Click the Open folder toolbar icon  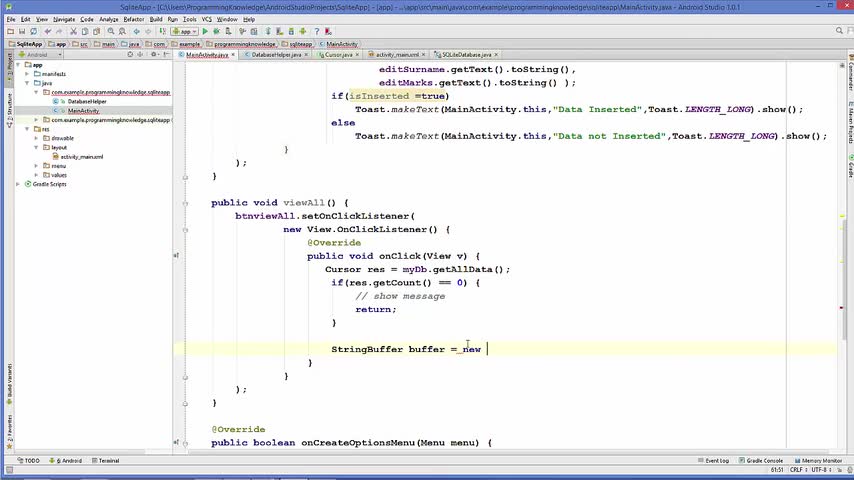click(9, 32)
